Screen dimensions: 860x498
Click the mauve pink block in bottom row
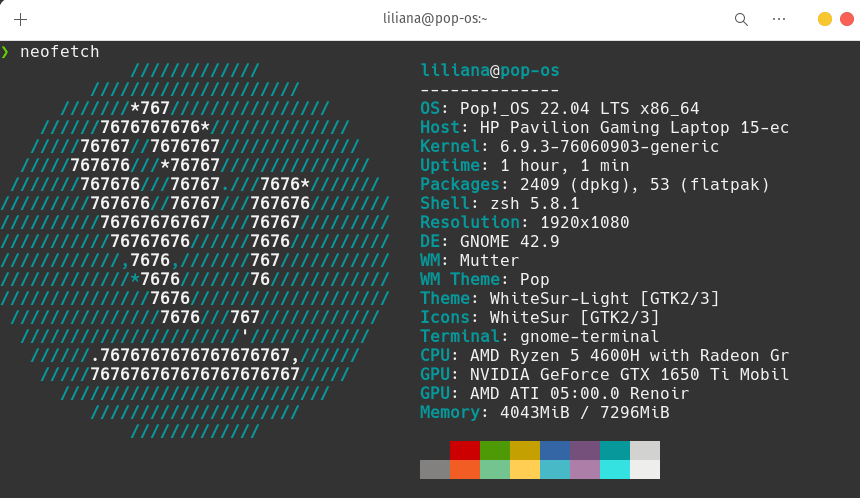point(585,469)
